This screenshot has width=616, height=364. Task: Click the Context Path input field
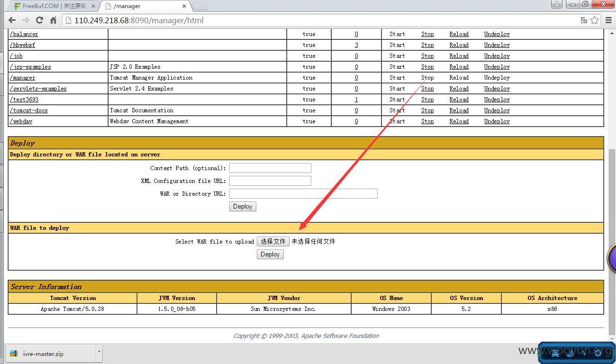pyautogui.click(x=270, y=168)
